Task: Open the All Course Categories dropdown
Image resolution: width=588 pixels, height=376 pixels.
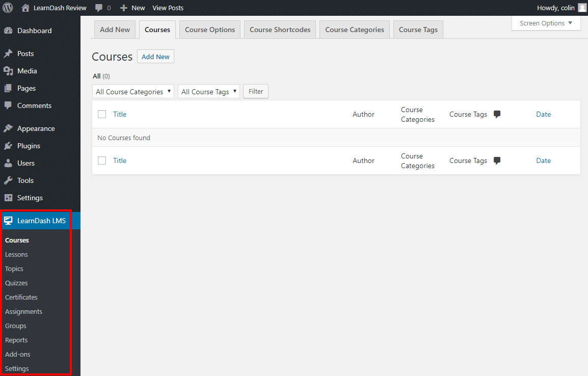Action: point(133,92)
